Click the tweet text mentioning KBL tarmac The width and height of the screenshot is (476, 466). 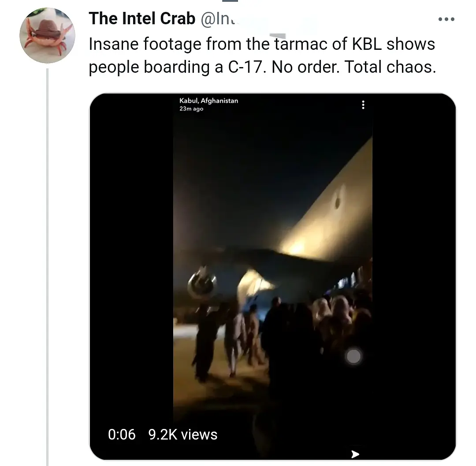pyautogui.click(x=262, y=44)
